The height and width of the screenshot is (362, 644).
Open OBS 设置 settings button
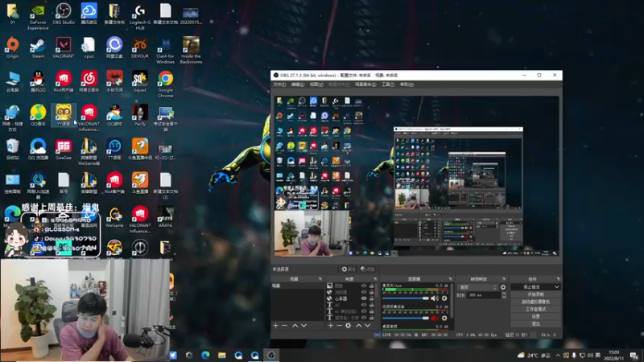coord(535,316)
